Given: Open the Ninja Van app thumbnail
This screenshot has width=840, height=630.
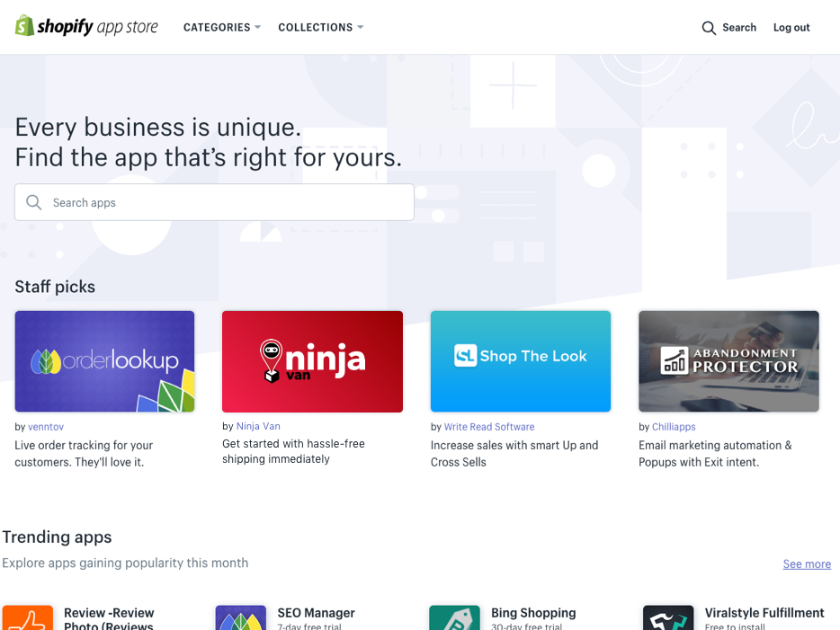Looking at the screenshot, I should 312,361.
